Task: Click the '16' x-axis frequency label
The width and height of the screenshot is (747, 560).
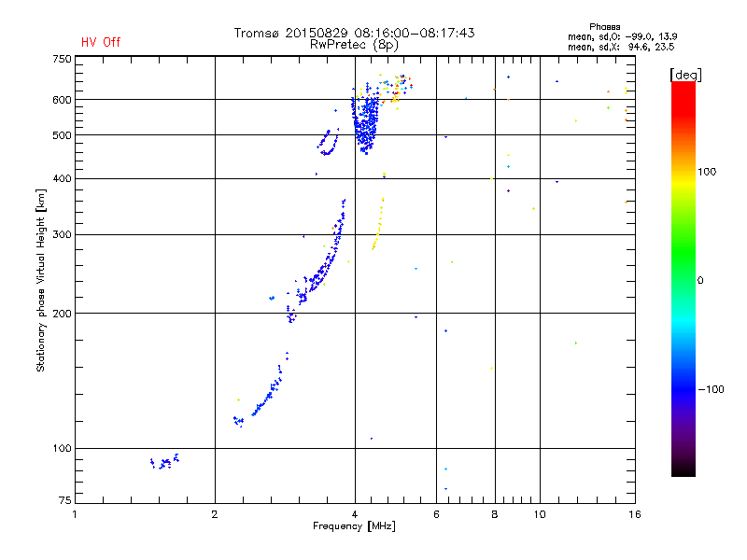Action: click(635, 514)
